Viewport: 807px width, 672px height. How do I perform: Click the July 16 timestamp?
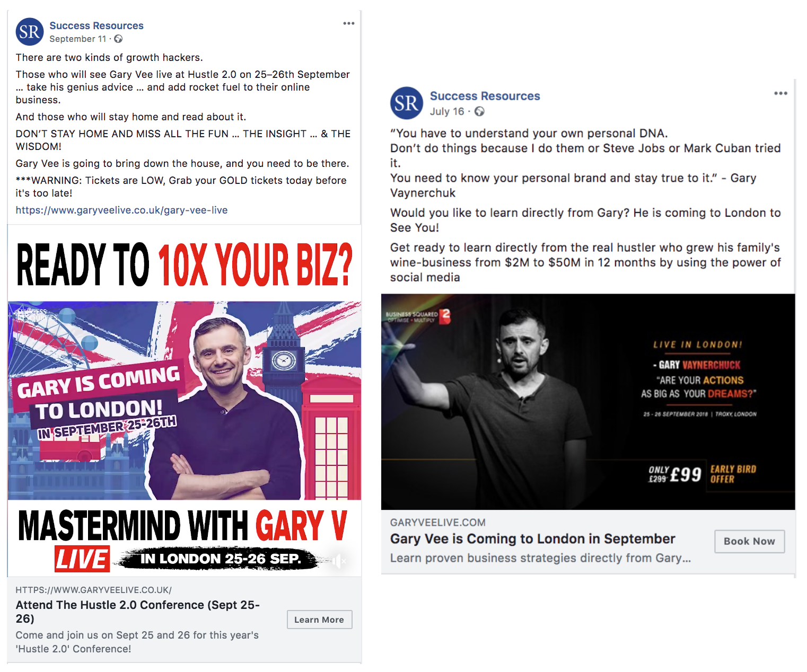446,111
